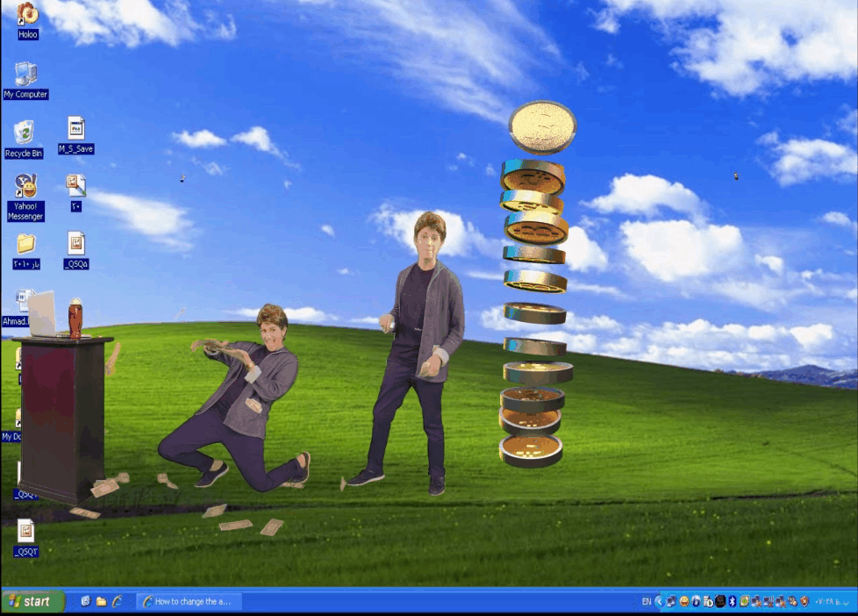Viewport: 858px width, 616px height.
Task: Select the _QSQa file on desktop
Action: point(76,244)
